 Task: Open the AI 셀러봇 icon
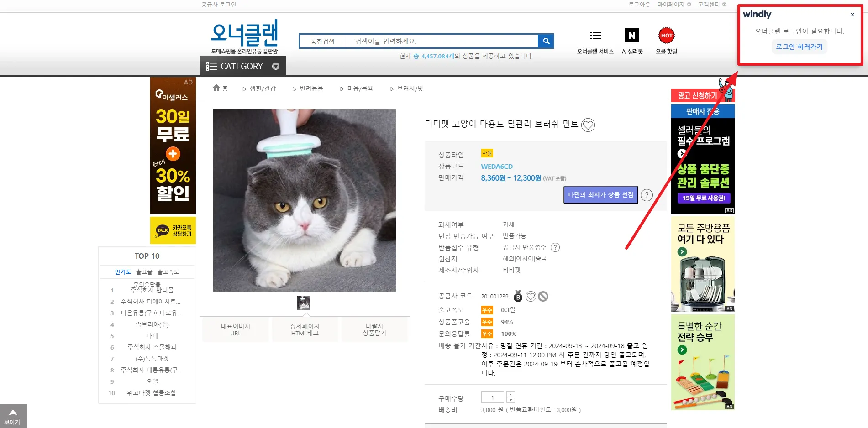(632, 35)
